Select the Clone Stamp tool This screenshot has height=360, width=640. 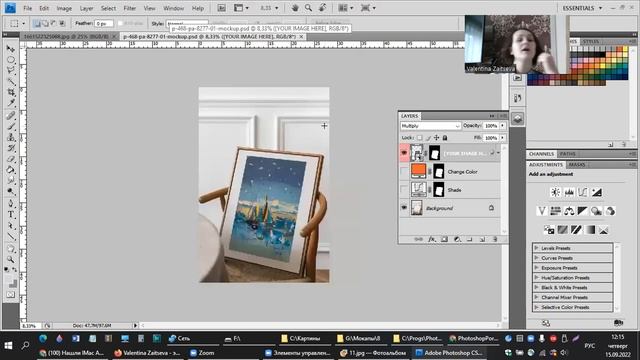click(x=11, y=137)
